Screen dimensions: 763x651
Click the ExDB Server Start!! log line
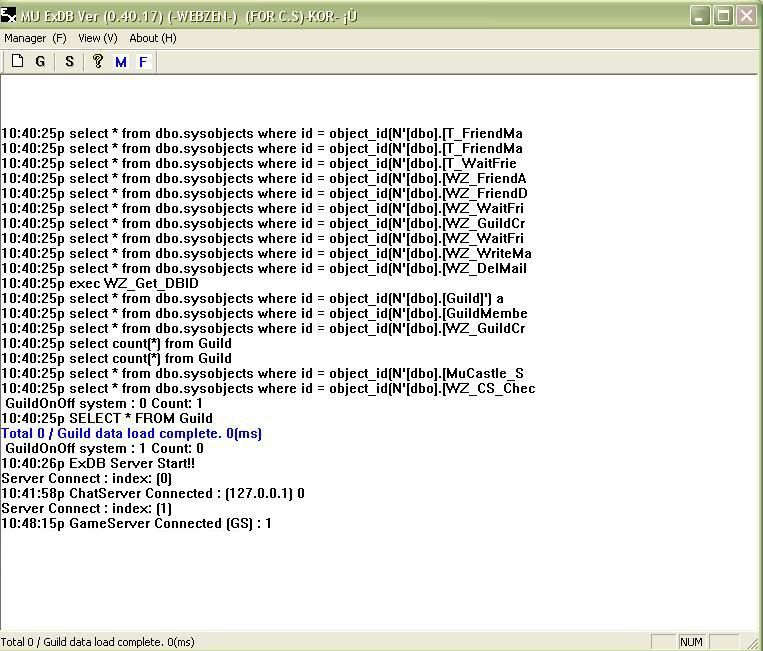coord(98,464)
